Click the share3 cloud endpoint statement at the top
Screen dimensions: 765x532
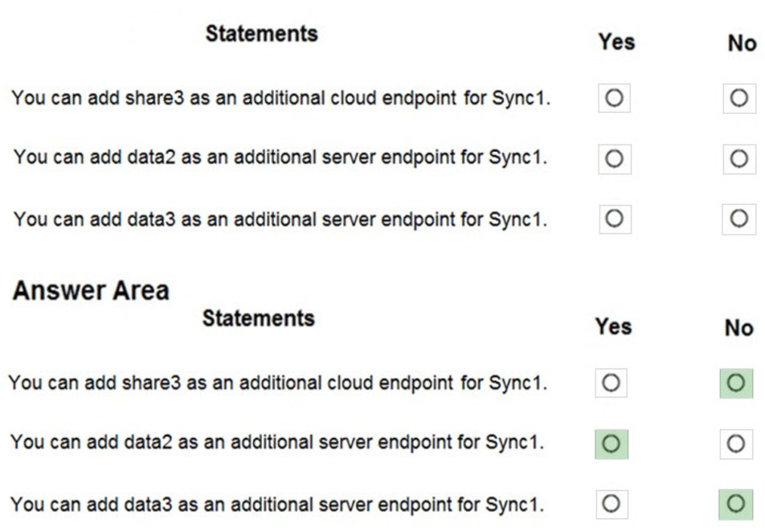280,99
